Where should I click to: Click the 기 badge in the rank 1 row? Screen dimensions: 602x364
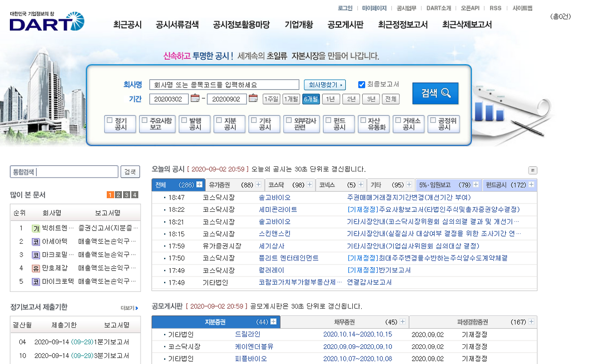click(36, 228)
